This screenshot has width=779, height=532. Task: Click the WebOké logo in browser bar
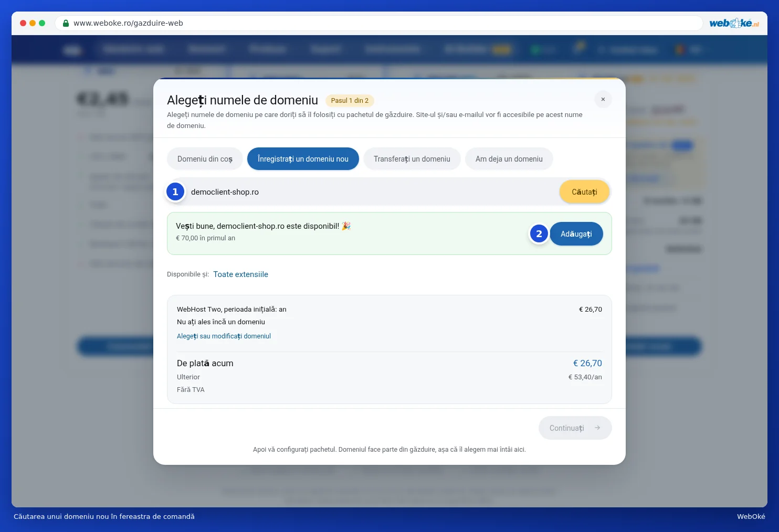pyautogui.click(x=734, y=23)
